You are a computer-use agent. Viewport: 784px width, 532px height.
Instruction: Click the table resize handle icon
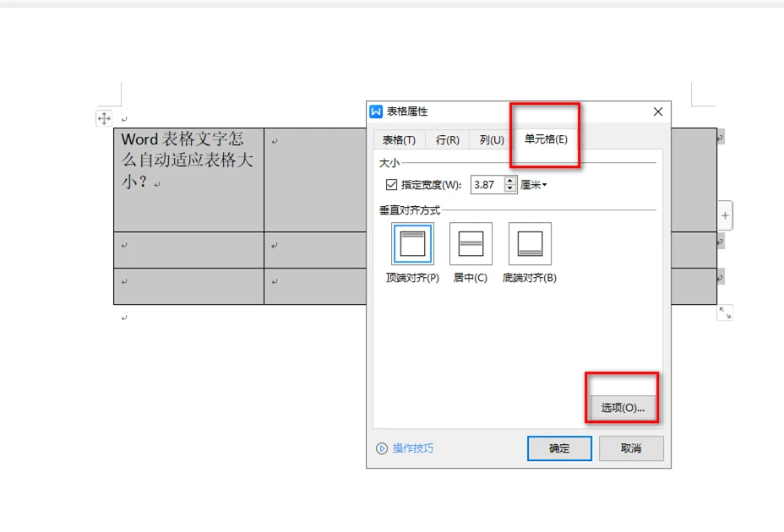725,313
